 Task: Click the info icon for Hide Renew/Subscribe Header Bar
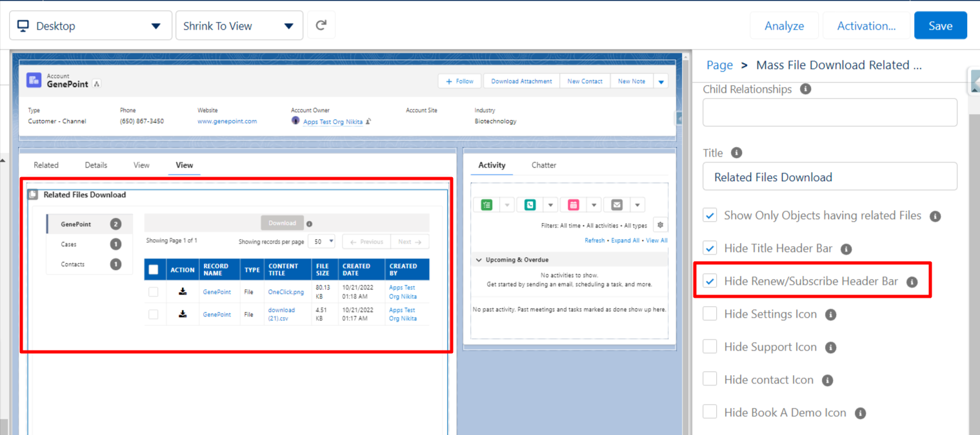(912, 282)
